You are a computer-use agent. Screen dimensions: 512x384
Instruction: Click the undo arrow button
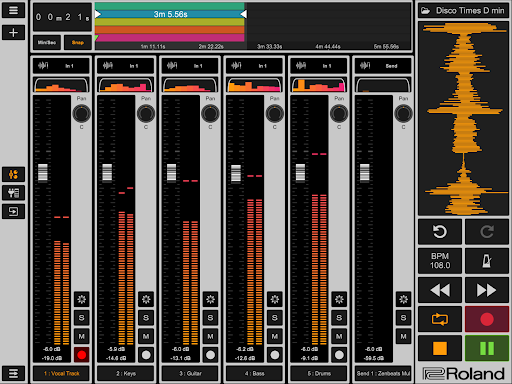click(x=440, y=232)
